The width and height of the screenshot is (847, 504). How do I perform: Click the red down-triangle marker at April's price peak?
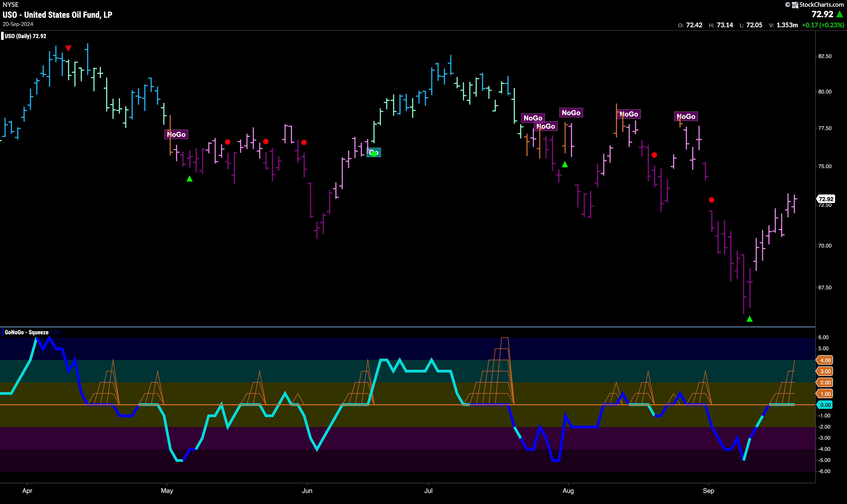click(68, 48)
